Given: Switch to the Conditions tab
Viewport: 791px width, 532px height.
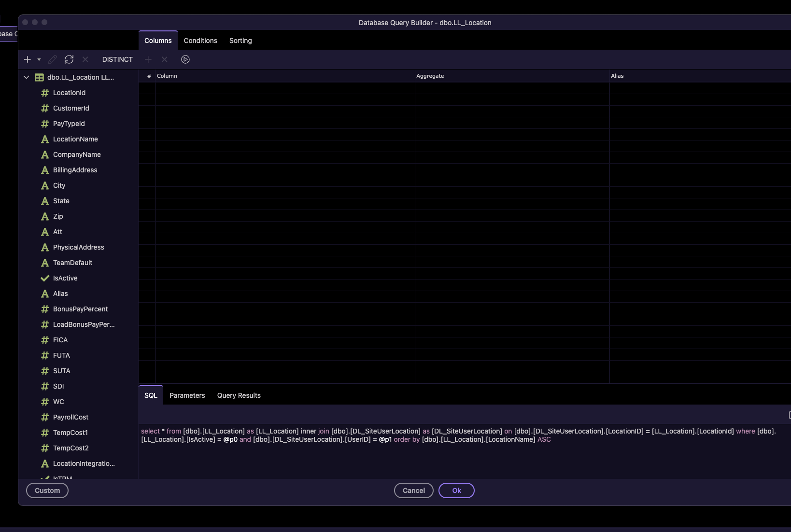Looking at the screenshot, I should (x=200, y=41).
